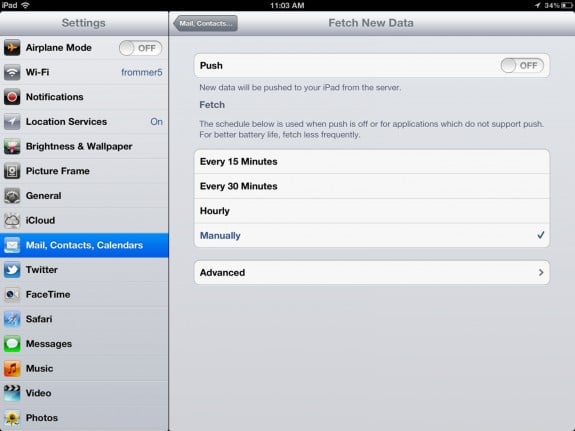Go back to Mail, Contacts screen
This screenshot has height=431, width=575.
pyautogui.click(x=205, y=23)
